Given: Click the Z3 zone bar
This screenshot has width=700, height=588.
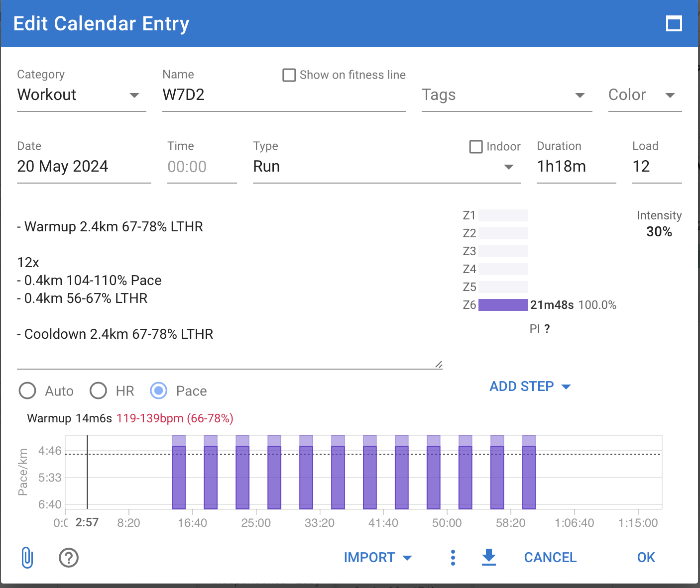Looking at the screenshot, I should coord(503,251).
